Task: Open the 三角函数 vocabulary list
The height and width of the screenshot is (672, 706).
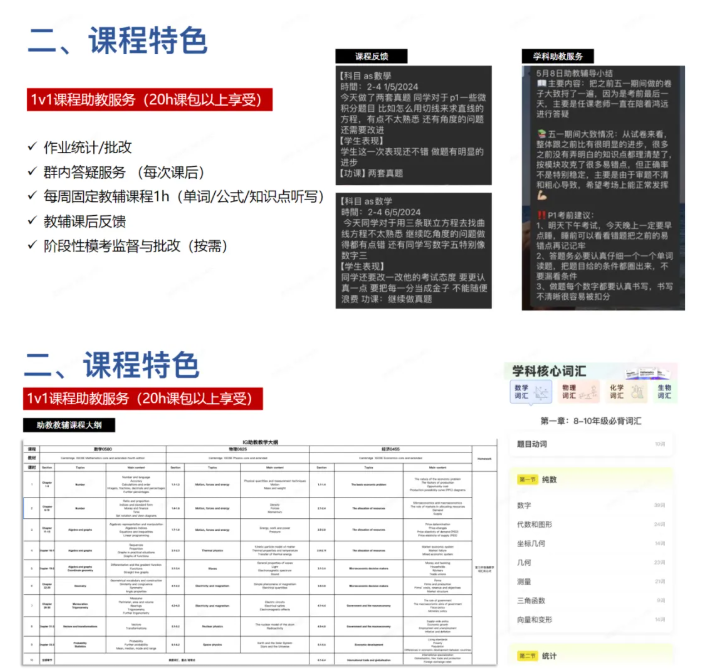Action: coord(531,601)
